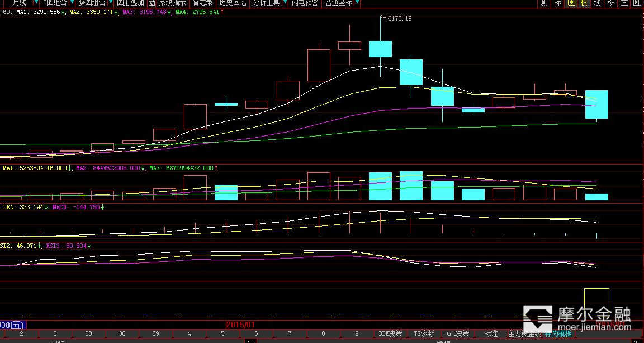Expand the 多图组合 dropdown arrow
Image resolution: width=644 pixels, height=343 pixels.
tap(110, 3)
